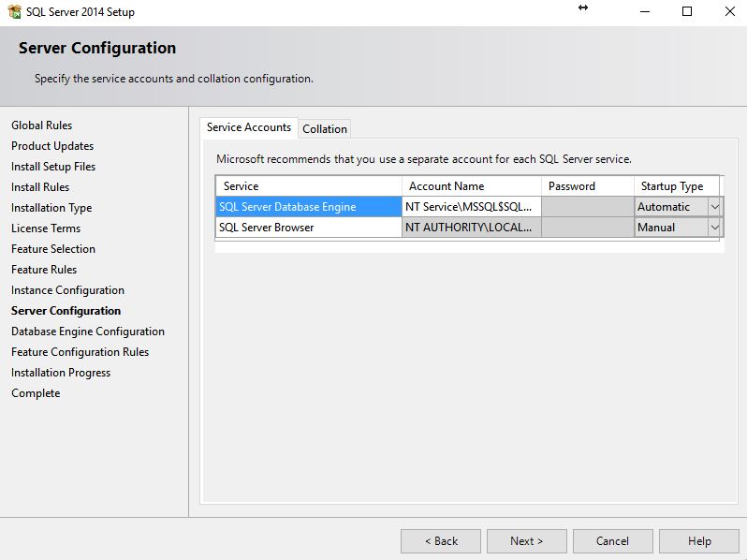This screenshot has height=560, width=747.
Task: Click Installation Progress step
Action: (61, 373)
